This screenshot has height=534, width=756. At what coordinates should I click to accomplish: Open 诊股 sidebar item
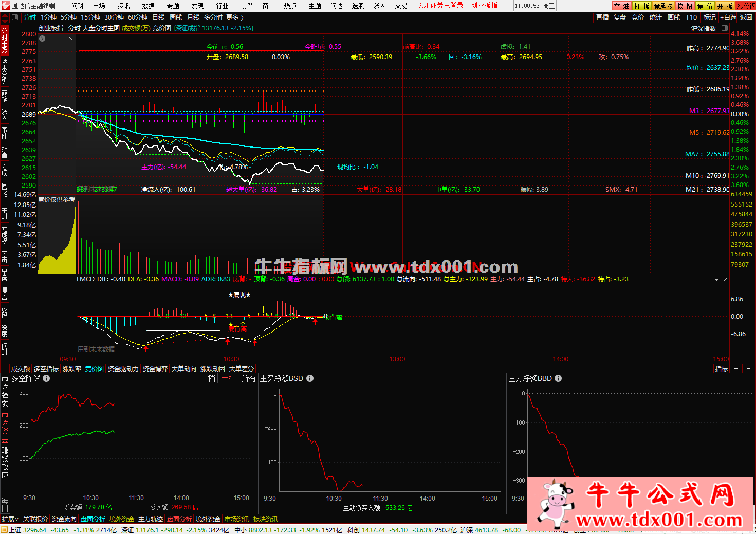click(x=5, y=311)
